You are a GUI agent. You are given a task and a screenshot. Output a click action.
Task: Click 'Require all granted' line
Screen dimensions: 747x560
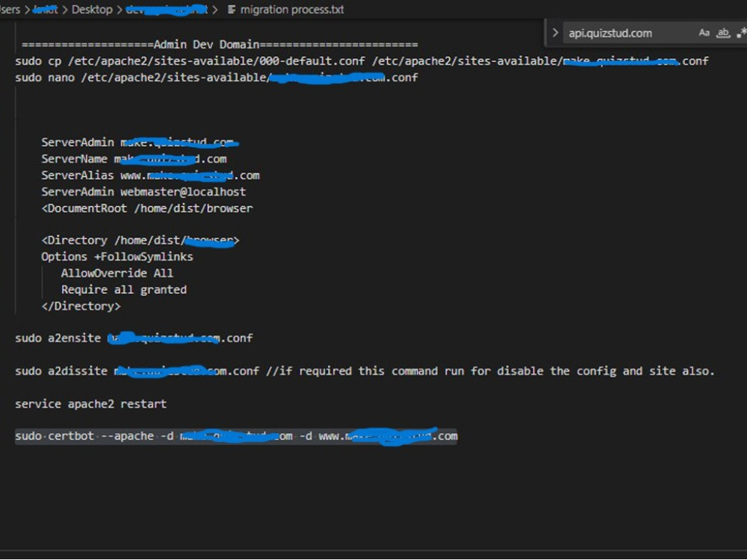point(124,290)
